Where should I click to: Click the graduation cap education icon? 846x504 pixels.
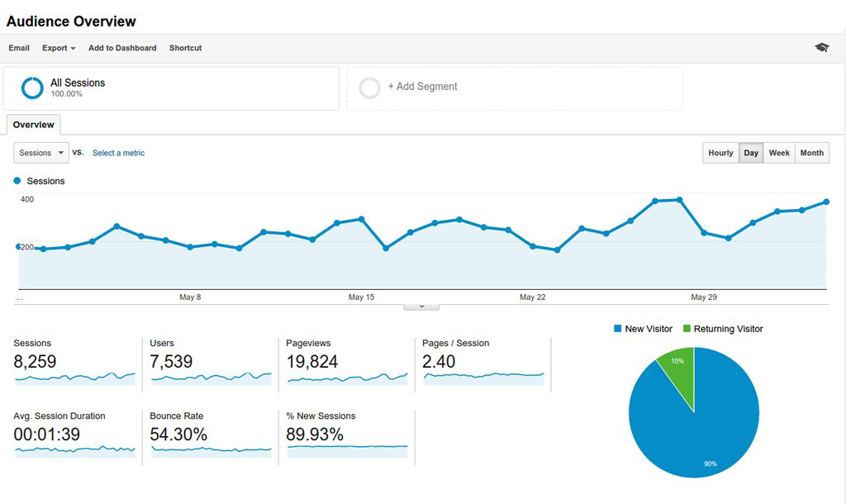pos(821,48)
